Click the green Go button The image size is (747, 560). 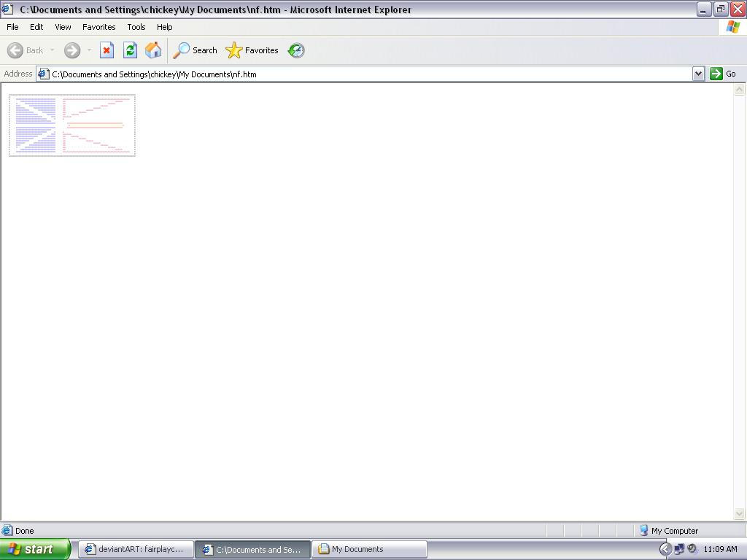coord(723,74)
